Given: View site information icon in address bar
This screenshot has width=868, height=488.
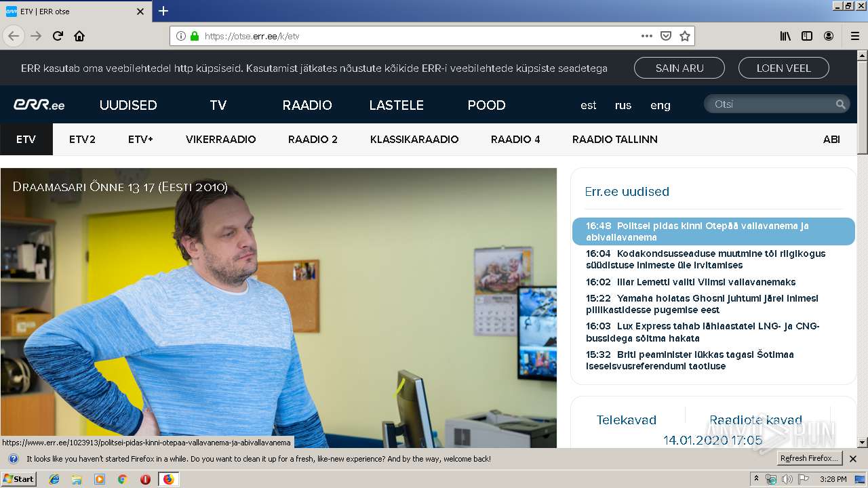Looking at the screenshot, I should pos(181,36).
